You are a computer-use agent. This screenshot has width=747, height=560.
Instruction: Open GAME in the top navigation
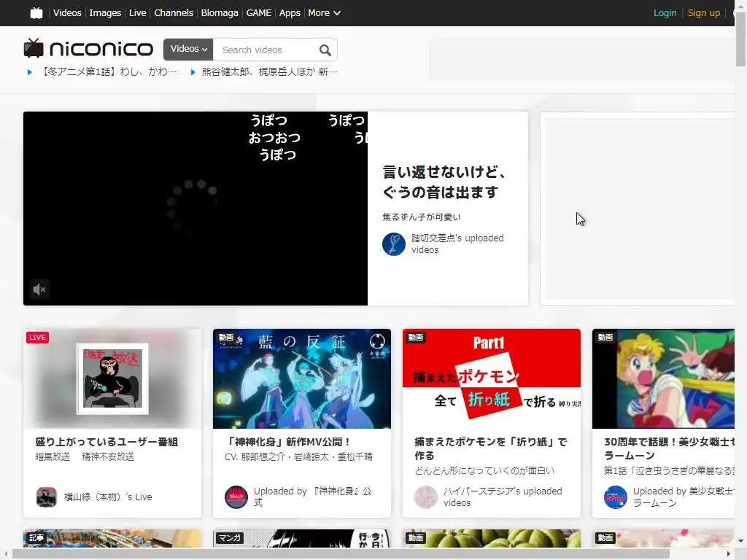pos(259,13)
